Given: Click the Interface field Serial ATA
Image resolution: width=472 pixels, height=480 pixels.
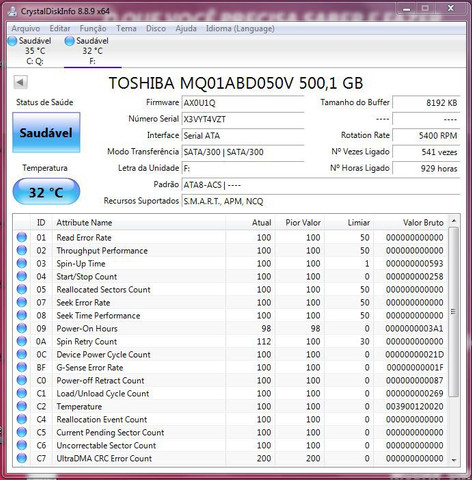Looking at the screenshot, I should coord(243,136).
